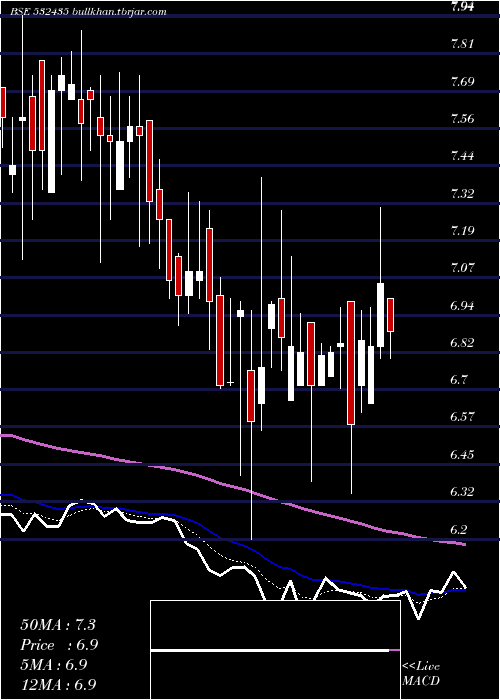The image size is (500, 700).
Task: Click the 6.57 price axis label
Action: pos(462,417)
